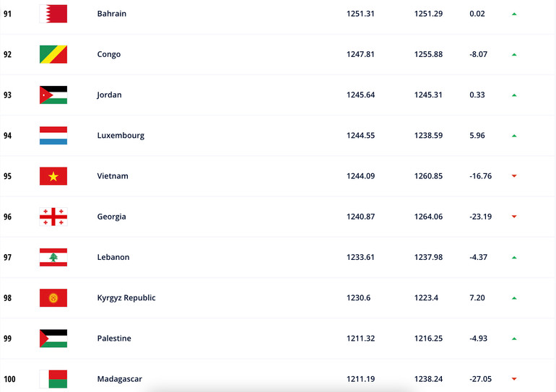Image resolution: width=556 pixels, height=392 pixels.
Task: Click the Lebanon flag icon
Action: click(53, 257)
